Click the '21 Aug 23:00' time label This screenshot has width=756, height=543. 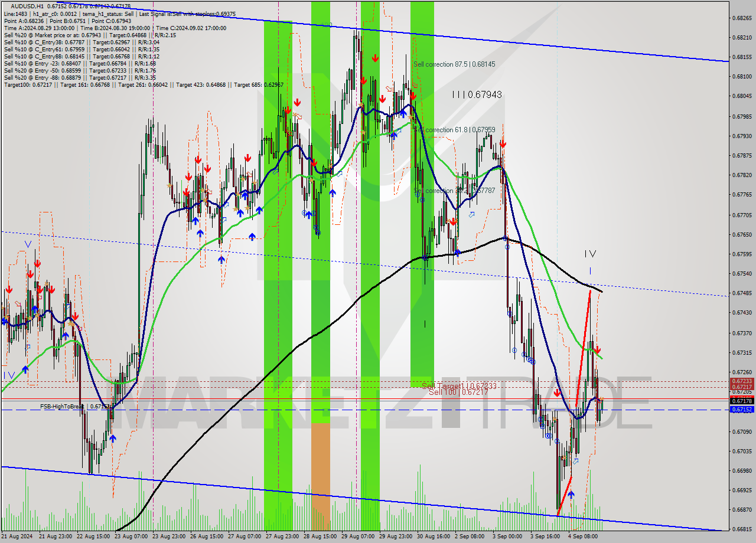56,537
